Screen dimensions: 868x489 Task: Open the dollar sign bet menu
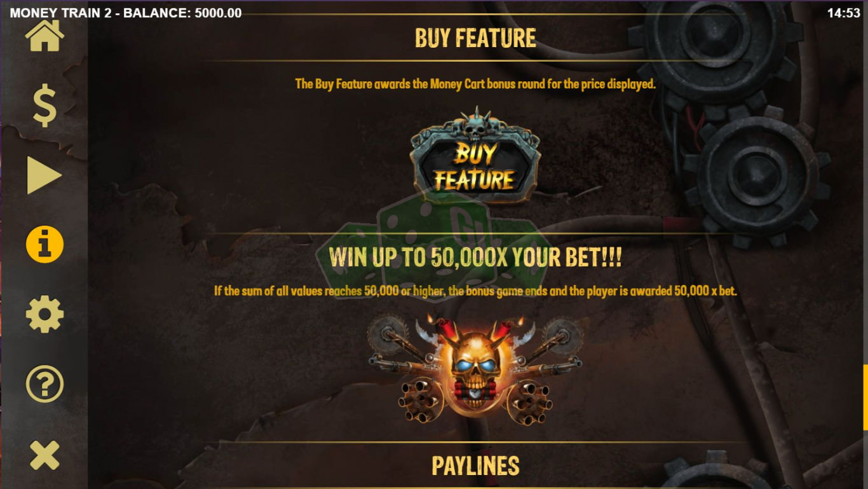44,106
